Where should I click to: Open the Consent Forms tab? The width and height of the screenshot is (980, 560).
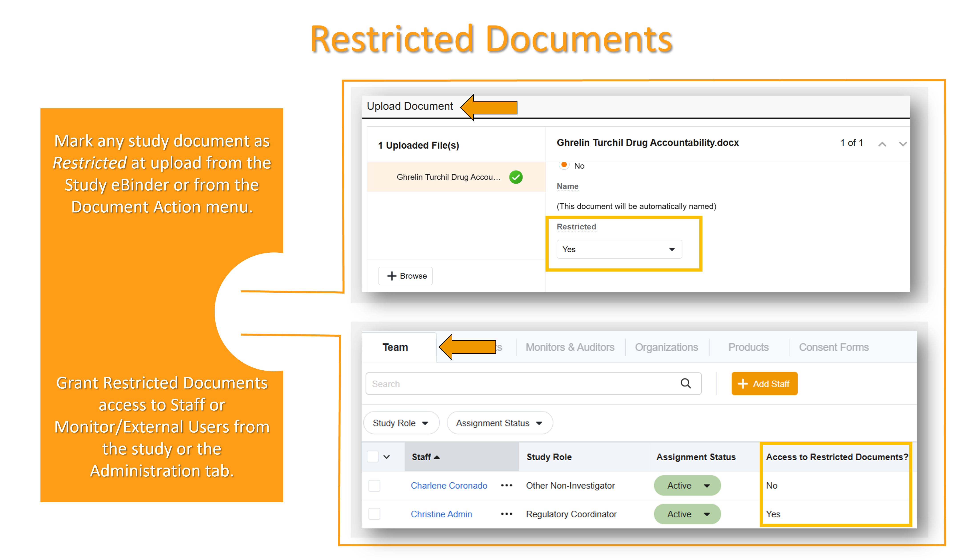[833, 347]
